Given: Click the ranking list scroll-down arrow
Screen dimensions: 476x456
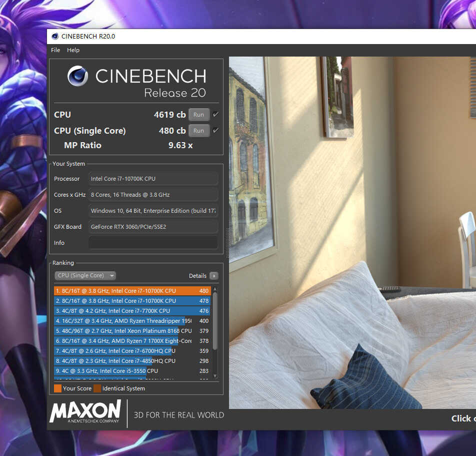Looking at the screenshot, I should (x=215, y=376).
